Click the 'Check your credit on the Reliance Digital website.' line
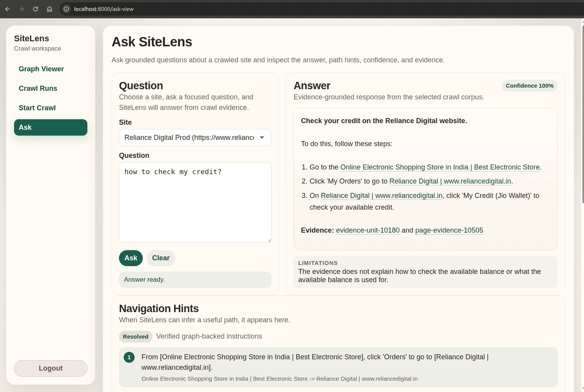Screen dimensions: 584x392 click(x=384, y=121)
